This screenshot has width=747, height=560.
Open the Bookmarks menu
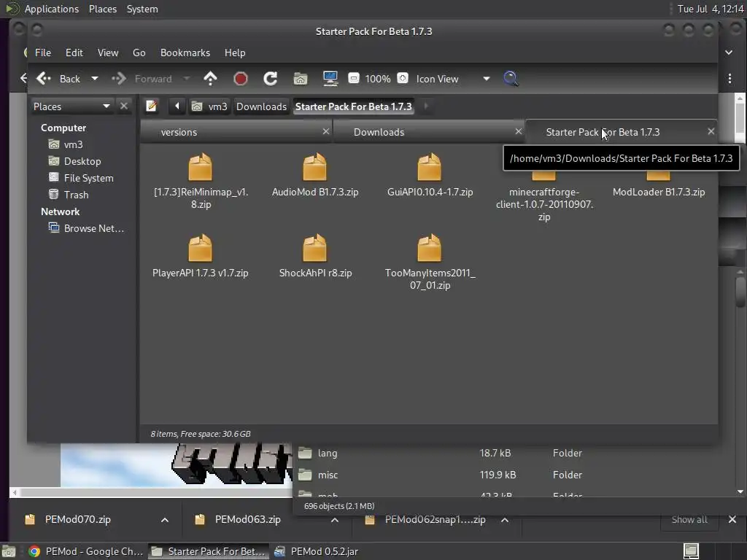[x=185, y=52]
